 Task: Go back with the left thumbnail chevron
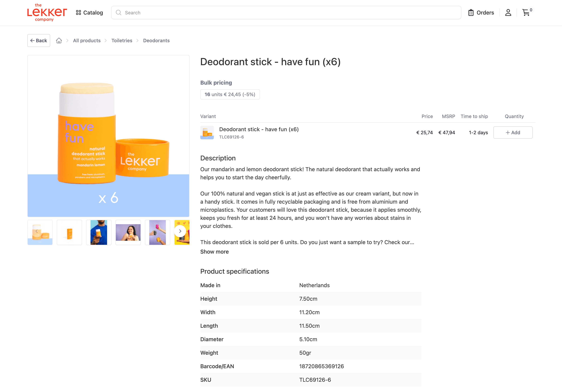(x=37, y=231)
